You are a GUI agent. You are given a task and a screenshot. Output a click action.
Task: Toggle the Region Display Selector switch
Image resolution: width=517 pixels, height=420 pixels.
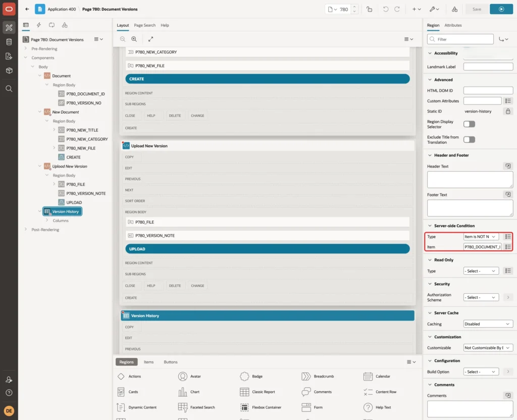[469, 124]
